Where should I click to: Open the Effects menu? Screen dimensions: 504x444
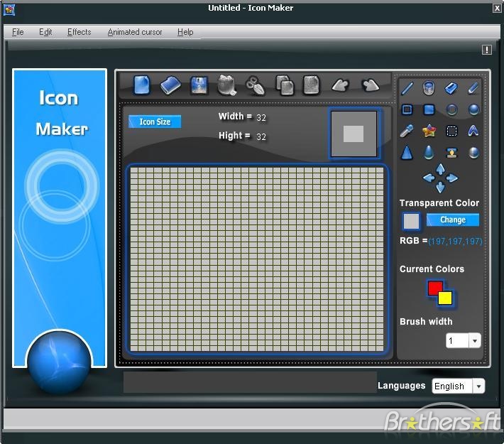click(79, 32)
